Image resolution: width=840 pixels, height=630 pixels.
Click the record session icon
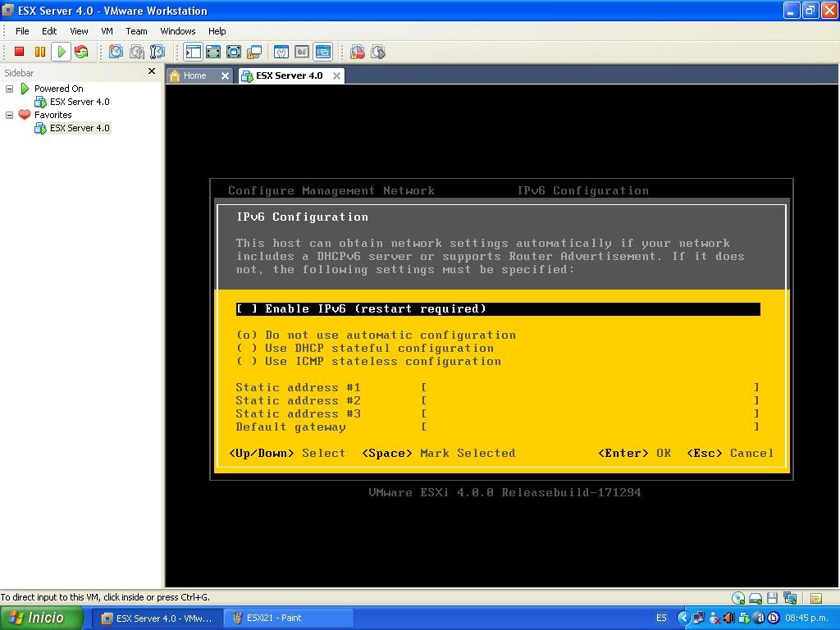point(358,52)
